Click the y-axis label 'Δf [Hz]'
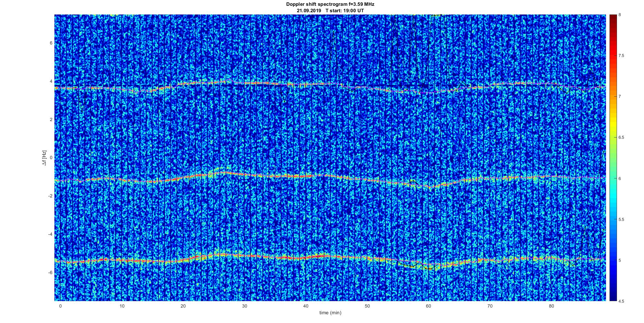This screenshot has height=323, width=644. [44, 158]
